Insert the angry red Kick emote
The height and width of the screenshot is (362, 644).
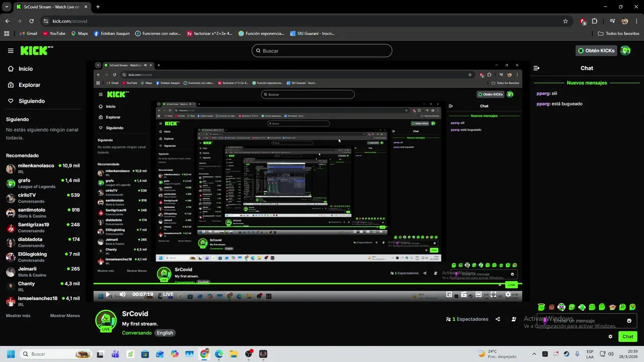[551, 307]
